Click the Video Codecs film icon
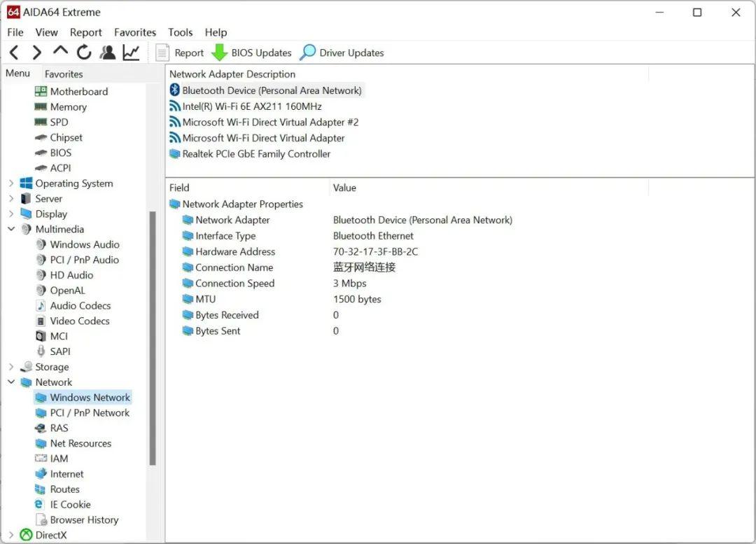 [41, 321]
